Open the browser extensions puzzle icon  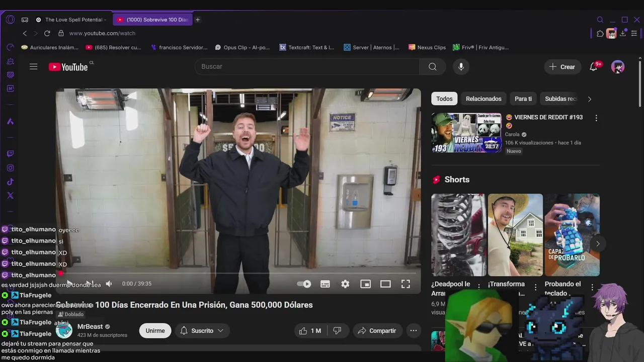600,34
